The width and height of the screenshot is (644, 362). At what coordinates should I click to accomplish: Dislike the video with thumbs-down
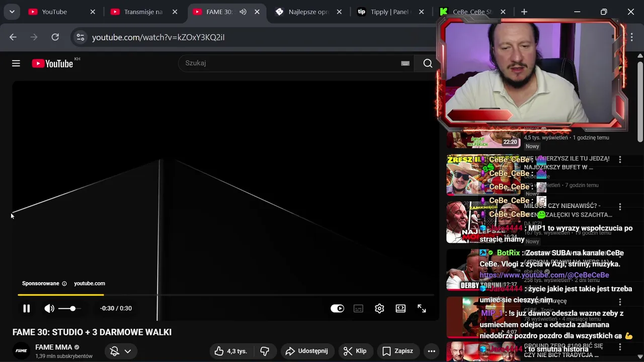coord(265,351)
